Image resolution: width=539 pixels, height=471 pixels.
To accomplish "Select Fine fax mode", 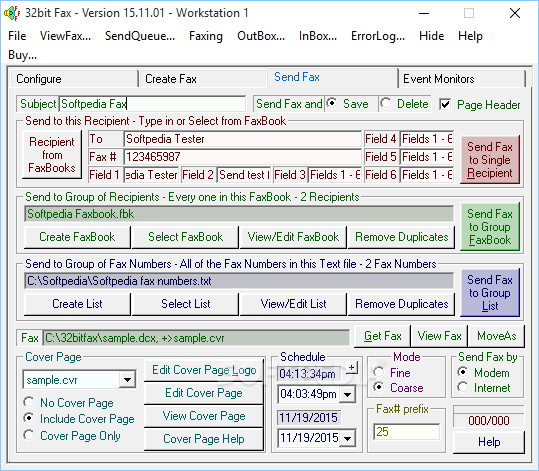I will 392,373.
